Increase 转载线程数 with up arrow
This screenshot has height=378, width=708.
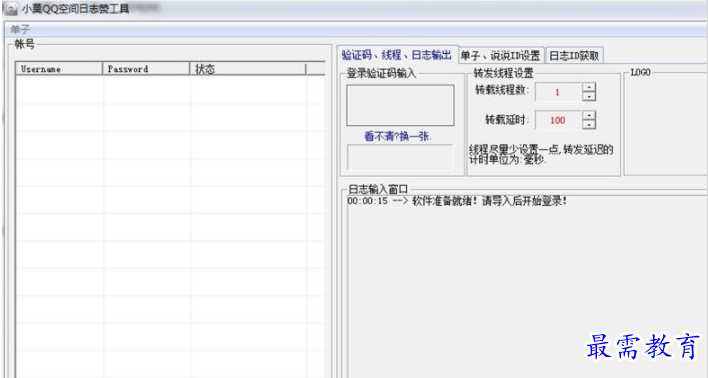[589, 87]
